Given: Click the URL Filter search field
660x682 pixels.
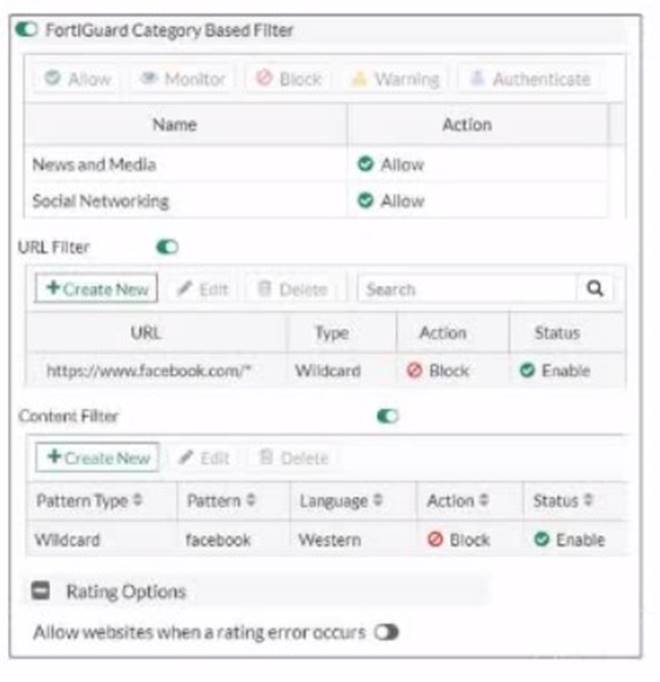Looking at the screenshot, I should tap(466, 289).
